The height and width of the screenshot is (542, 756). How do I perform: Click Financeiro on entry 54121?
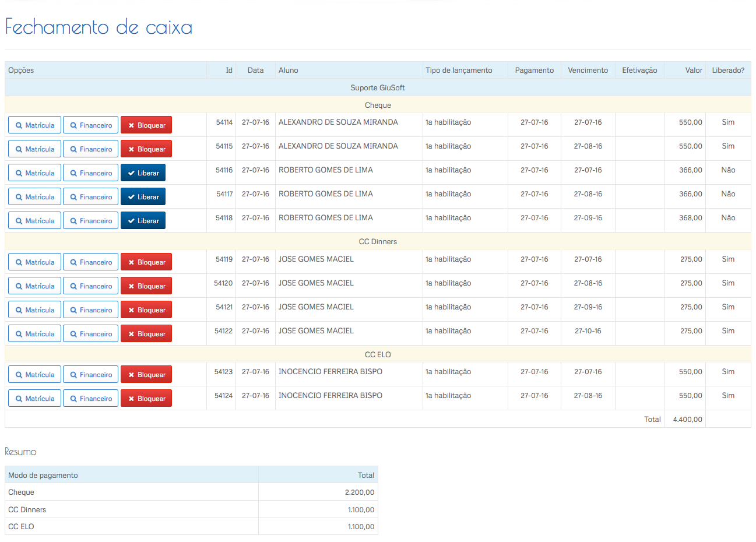coord(90,310)
